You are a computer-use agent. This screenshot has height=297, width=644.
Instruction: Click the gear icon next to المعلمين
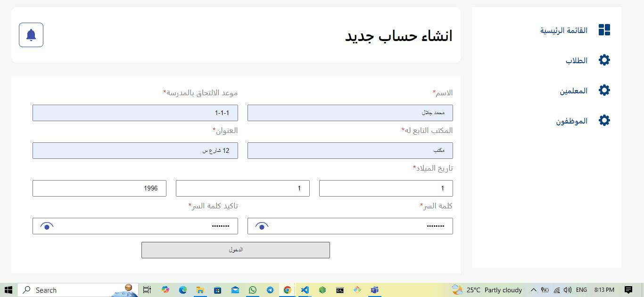pos(604,90)
